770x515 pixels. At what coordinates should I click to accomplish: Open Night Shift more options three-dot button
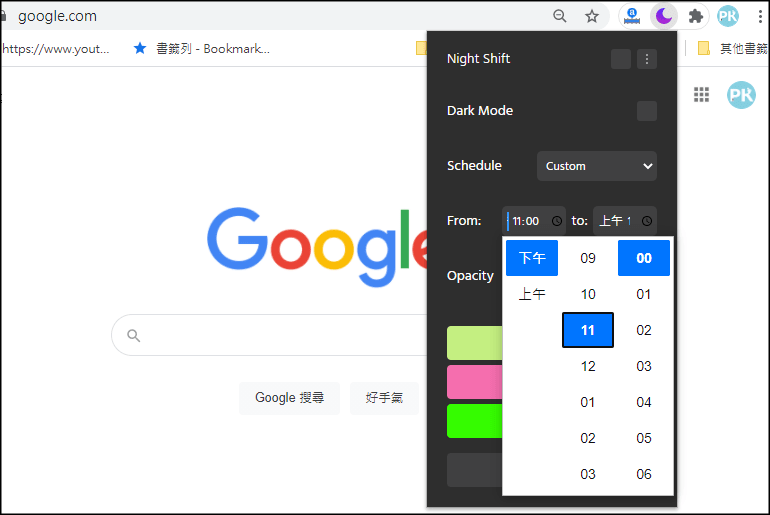click(647, 59)
